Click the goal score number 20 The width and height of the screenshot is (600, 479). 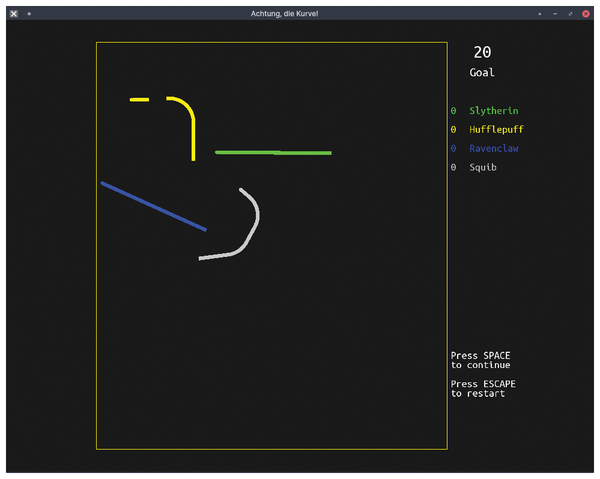(482, 52)
